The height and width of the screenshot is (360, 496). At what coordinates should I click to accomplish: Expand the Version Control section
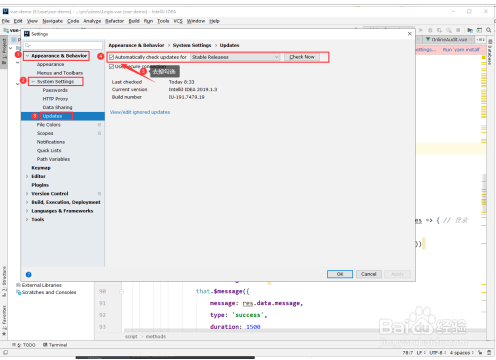(x=27, y=194)
